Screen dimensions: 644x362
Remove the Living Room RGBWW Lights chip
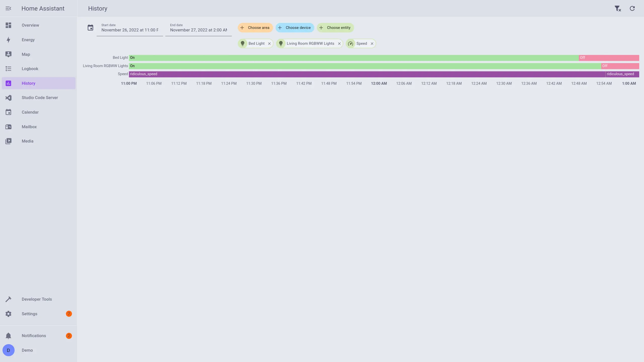[x=339, y=43]
